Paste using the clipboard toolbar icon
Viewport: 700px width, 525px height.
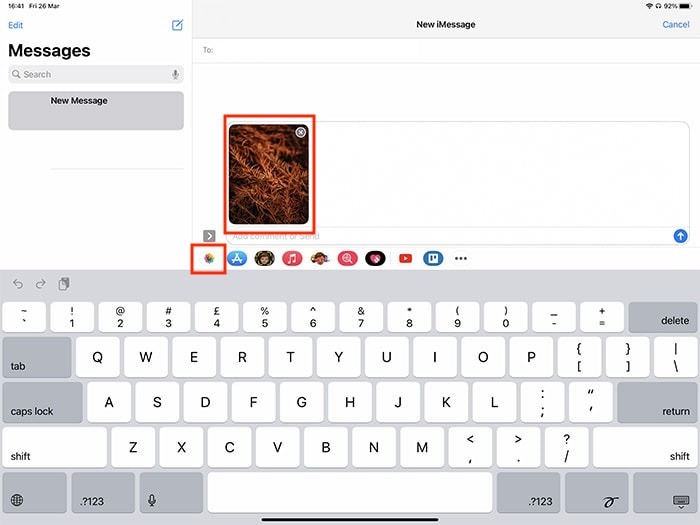[x=64, y=284]
